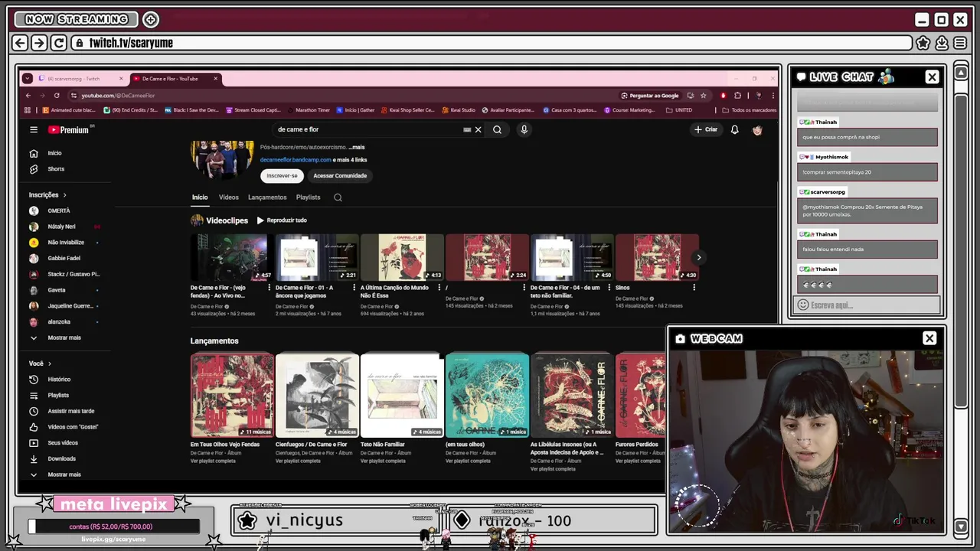Start voice search with the microphone icon
980x551 pixels.
click(524, 130)
